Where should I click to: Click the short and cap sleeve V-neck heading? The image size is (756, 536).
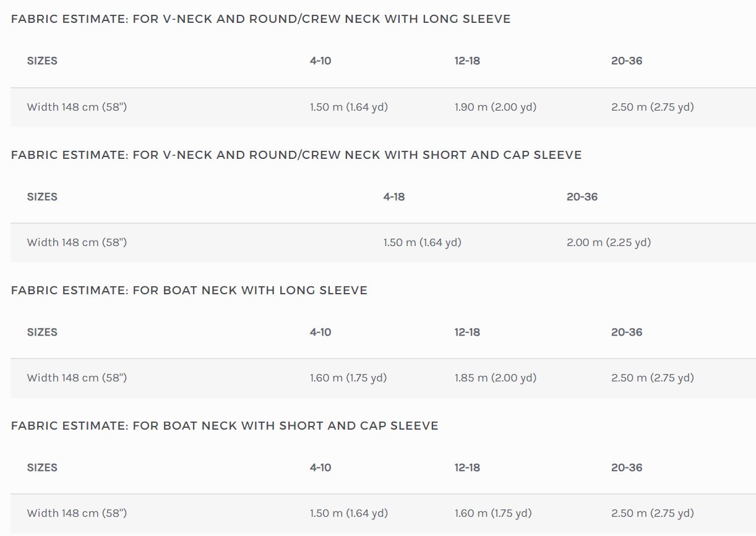click(296, 155)
